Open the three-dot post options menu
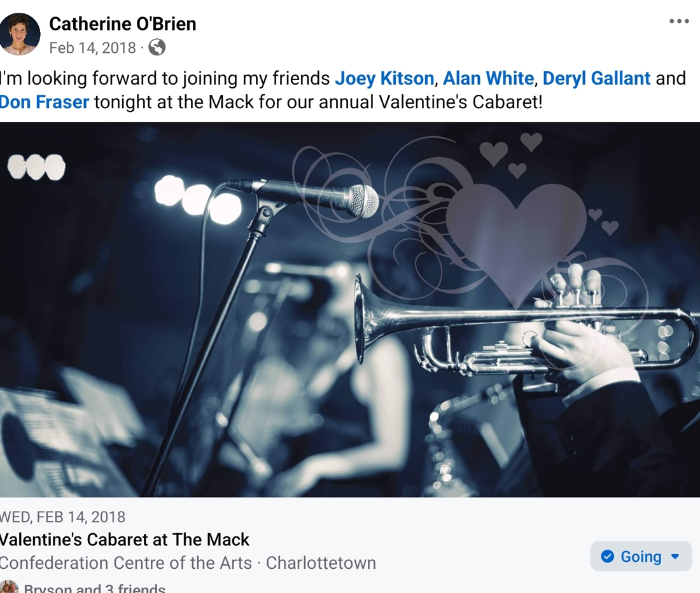 [x=679, y=21]
